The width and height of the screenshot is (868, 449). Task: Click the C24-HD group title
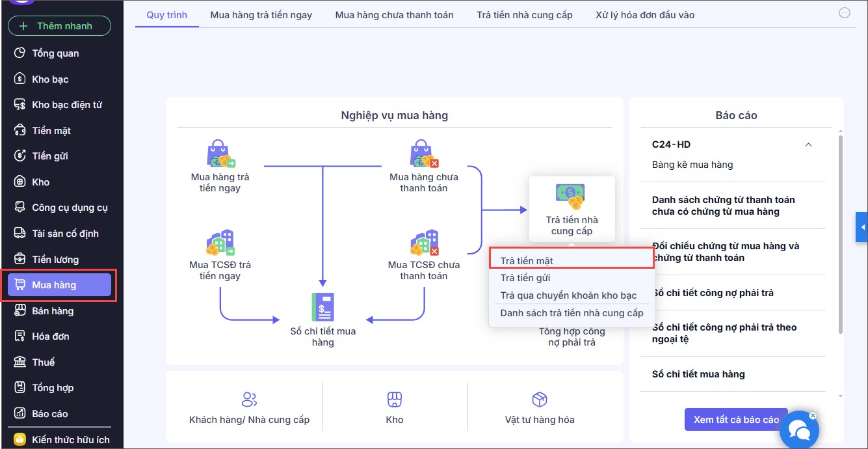click(x=671, y=144)
